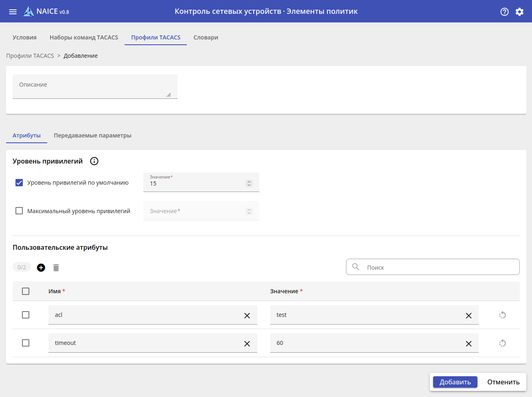Image resolution: width=532 pixels, height=397 pixels.
Task: Open the help question mark icon
Action: pyautogui.click(x=504, y=12)
